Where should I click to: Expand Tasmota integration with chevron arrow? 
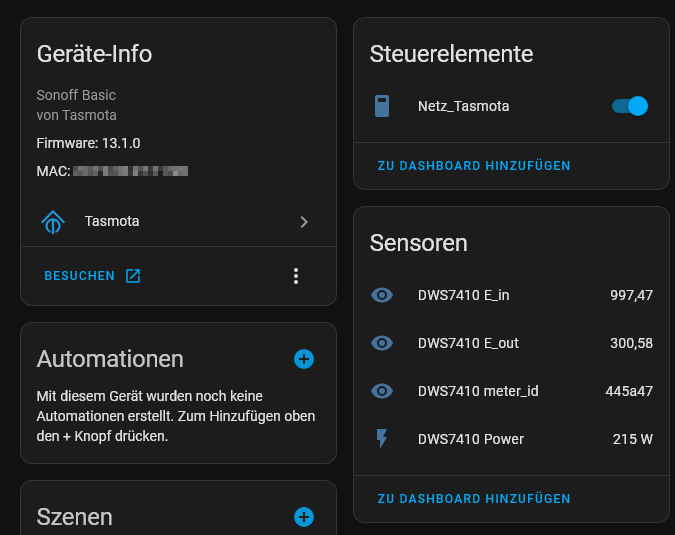click(x=304, y=222)
